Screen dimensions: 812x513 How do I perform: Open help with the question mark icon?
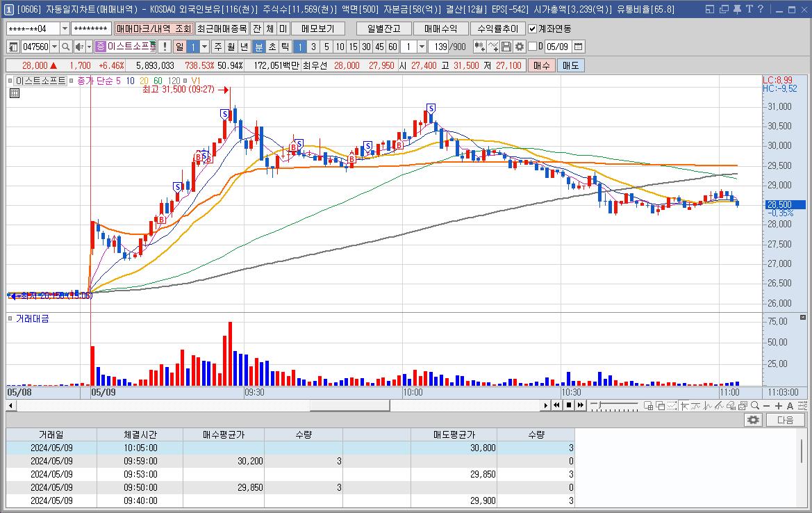pyautogui.click(x=760, y=9)
